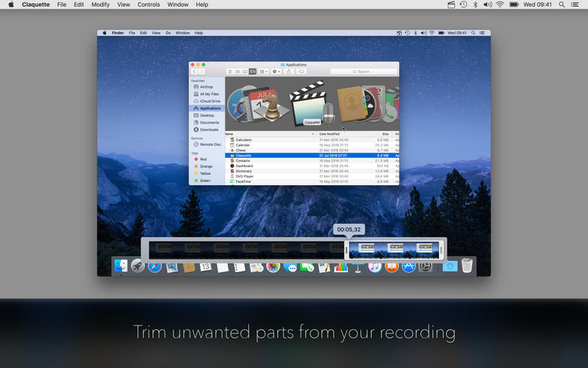Open the volume control icon in menu bar
The image size is (588, 368).
(x=487, y=4)
